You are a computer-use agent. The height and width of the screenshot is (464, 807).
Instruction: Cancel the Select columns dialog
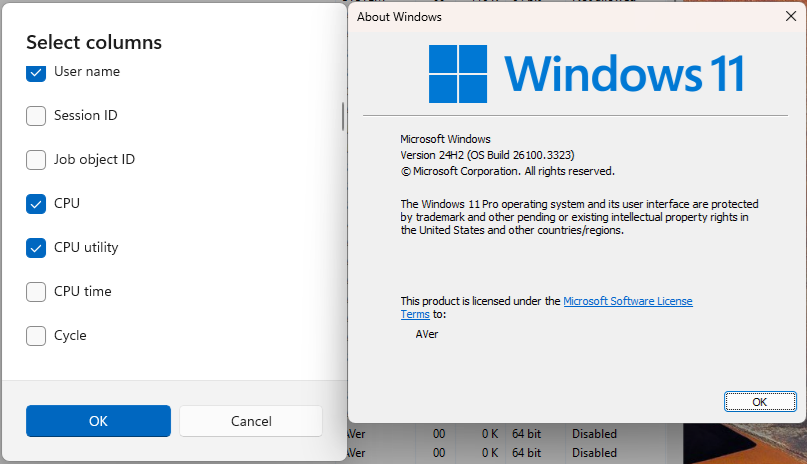[x=251, y=421]
